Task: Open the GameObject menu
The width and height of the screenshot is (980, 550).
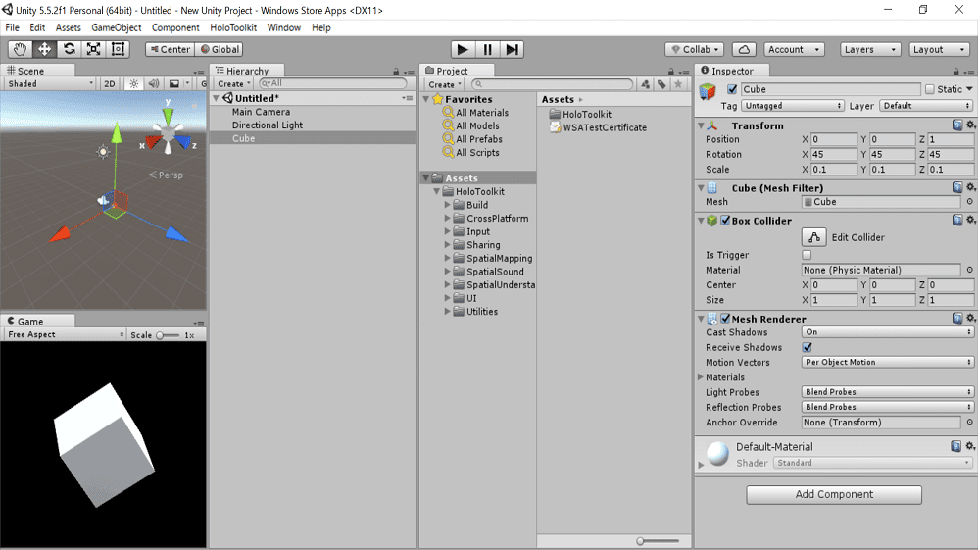Action: click(x=117, y=27)
